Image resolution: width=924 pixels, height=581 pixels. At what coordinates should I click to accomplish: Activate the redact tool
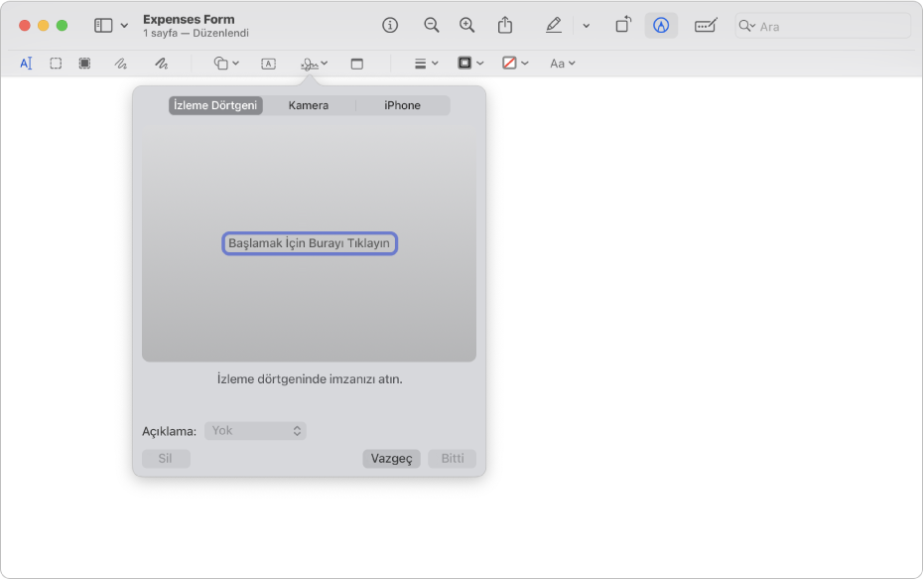[84, 64]
